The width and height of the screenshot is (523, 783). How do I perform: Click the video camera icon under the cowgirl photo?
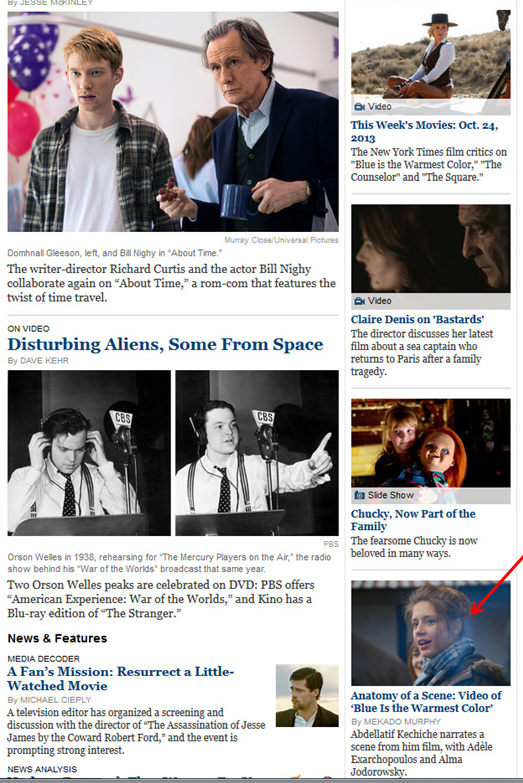[x=359, y=107]
